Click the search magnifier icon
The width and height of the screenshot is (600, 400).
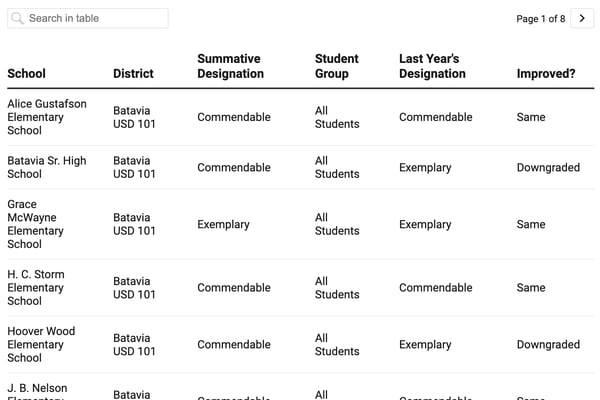(x=18, y=18)
